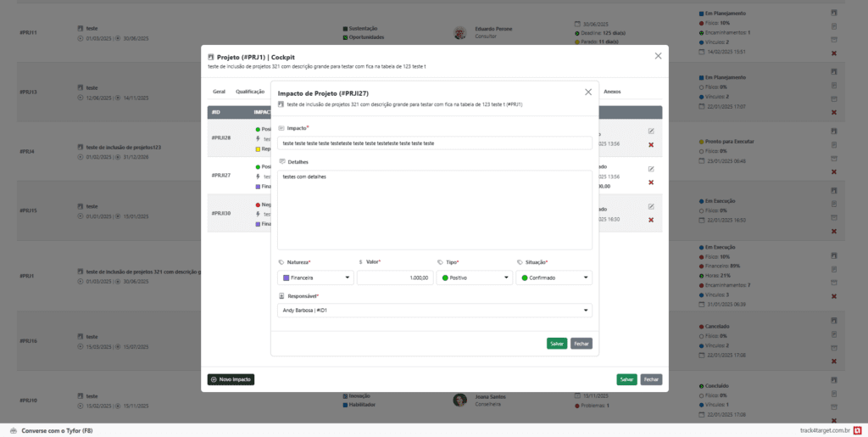Click the red delete X for #PRJI28
Screen dimensions: 868x437
tap(651, 145)
